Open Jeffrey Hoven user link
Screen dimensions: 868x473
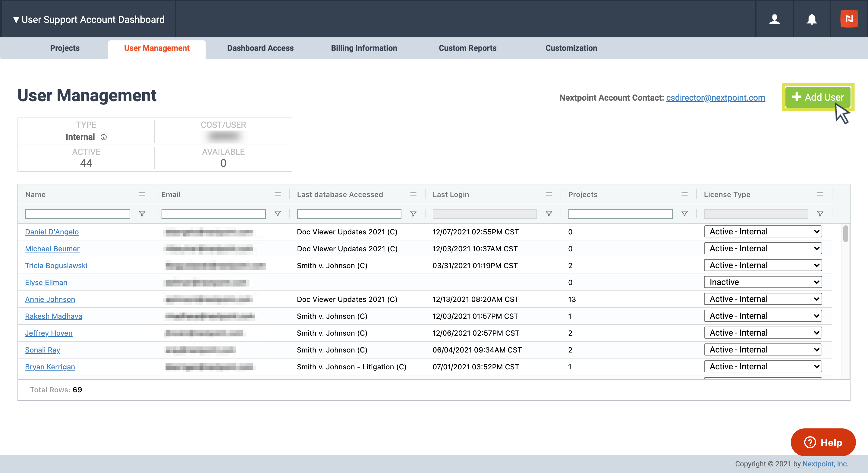click(49, 333)
